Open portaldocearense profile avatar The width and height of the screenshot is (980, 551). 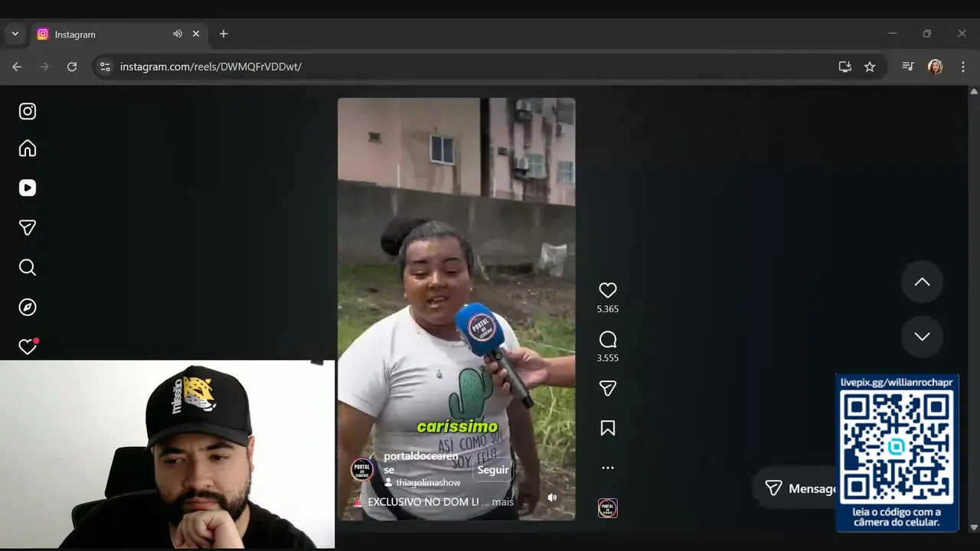(x=362, y=470)
